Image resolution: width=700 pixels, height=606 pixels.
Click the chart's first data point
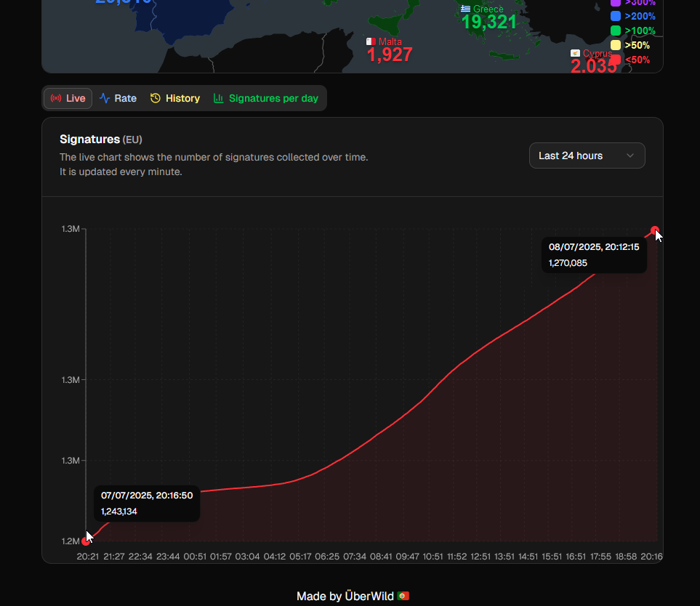tap(86, 541)
